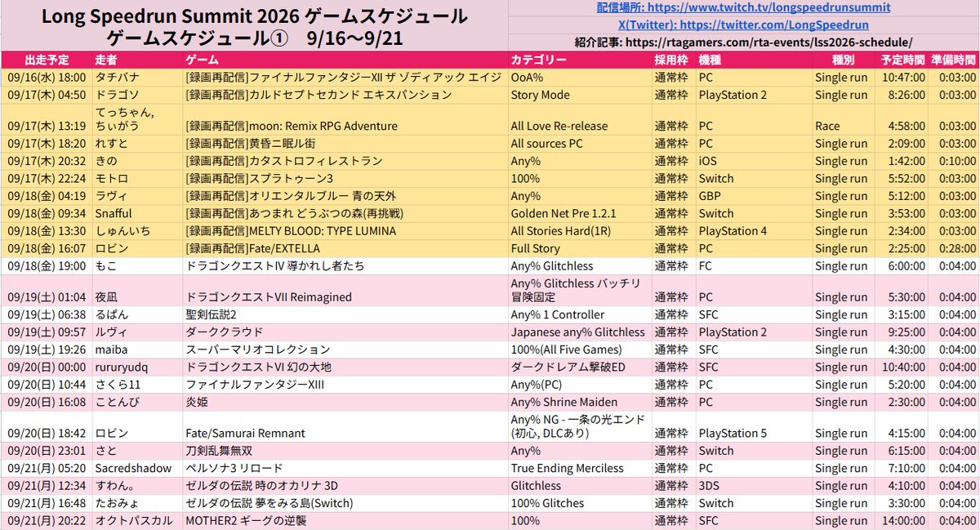This screenshot has height=530, width=980.
Task: Click the True Ending Merciless cell
Action: [x=579, y=468]
